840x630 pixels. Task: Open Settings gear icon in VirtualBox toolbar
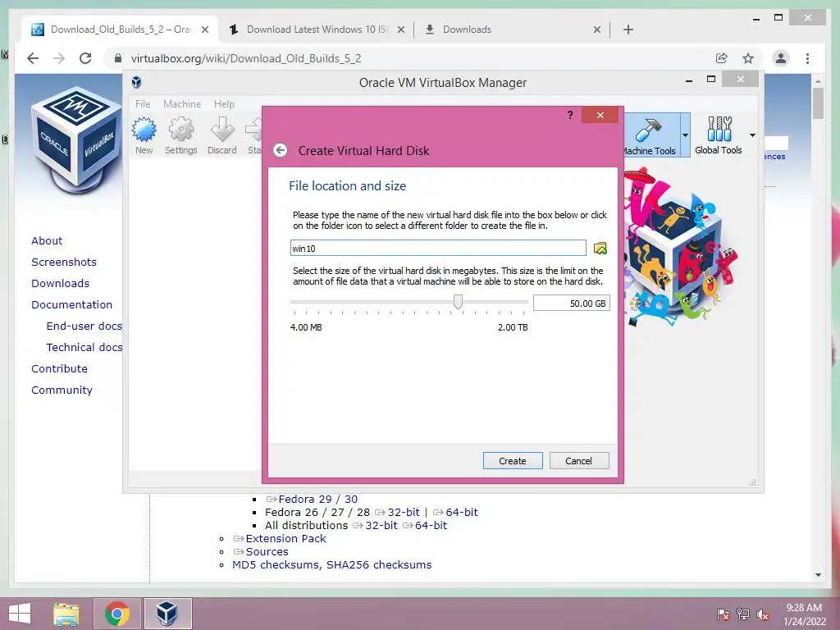pyautogui.click(x=181, y=130)
